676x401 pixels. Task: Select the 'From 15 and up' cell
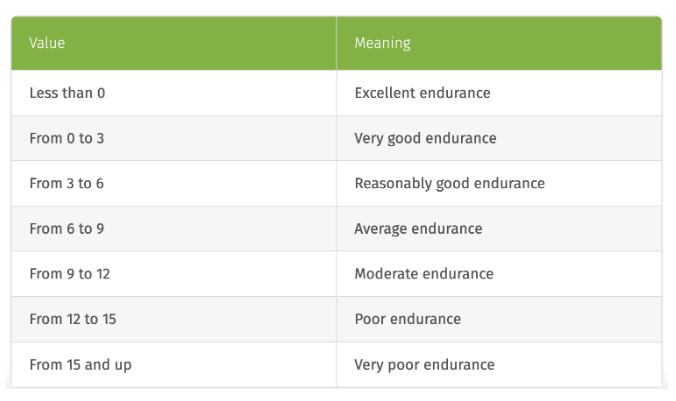click(x=174, y=364)
